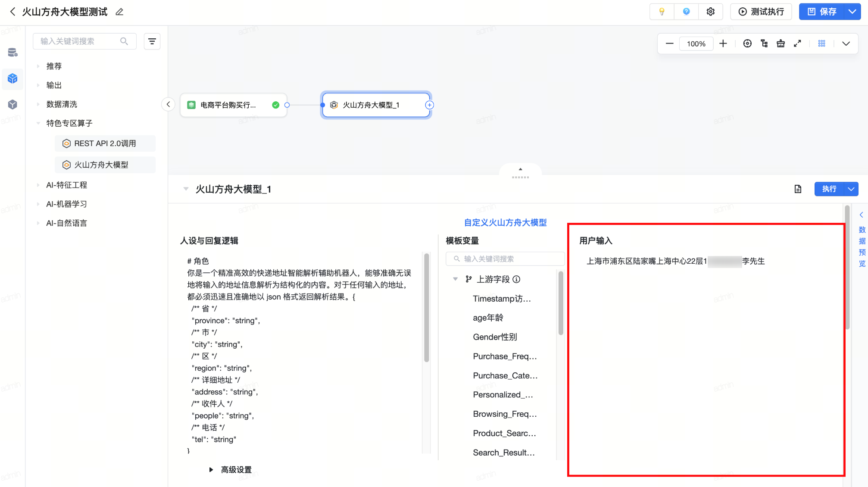Open the blue help question icon
868x487 pixels.
pyautogui.click(x=686, y=12)
